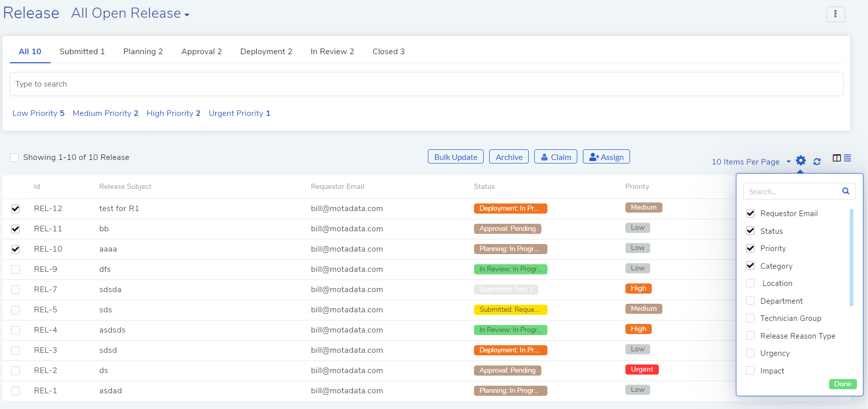Switch to split view layout icon
Screen dimensions: 868x409
(837, 158)
